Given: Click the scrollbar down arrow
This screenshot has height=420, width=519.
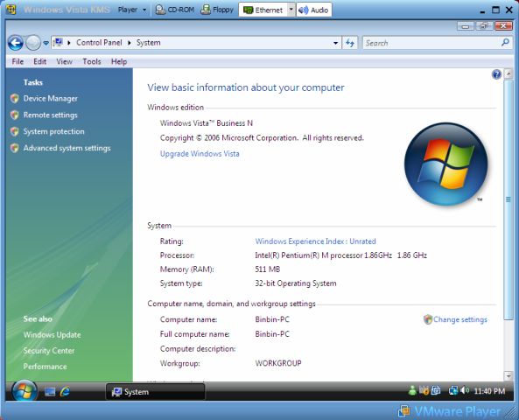Looking at the screenshot, I should (x=508, y=375).
